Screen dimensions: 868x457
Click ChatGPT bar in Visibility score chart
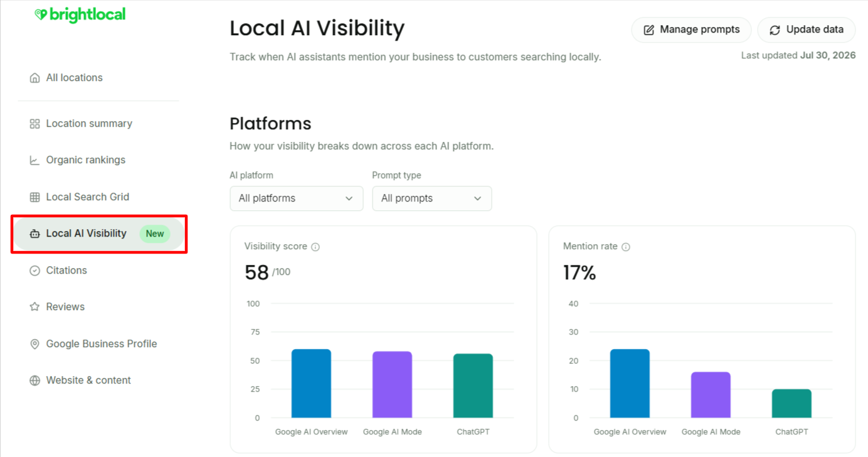pyautogui.click(x=473, y=386)
